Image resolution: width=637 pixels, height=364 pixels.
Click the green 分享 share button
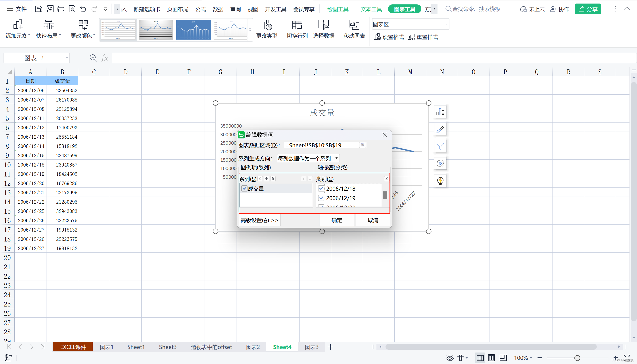[588, 9]
